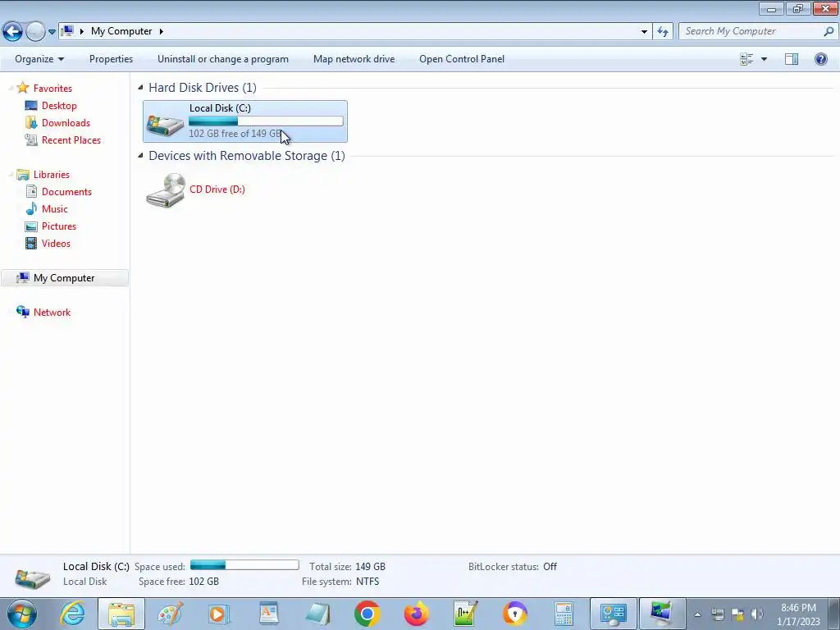840x630 pixels.
Task: Collapse Devices with Removable Storage group
Action: pos(140,155)
